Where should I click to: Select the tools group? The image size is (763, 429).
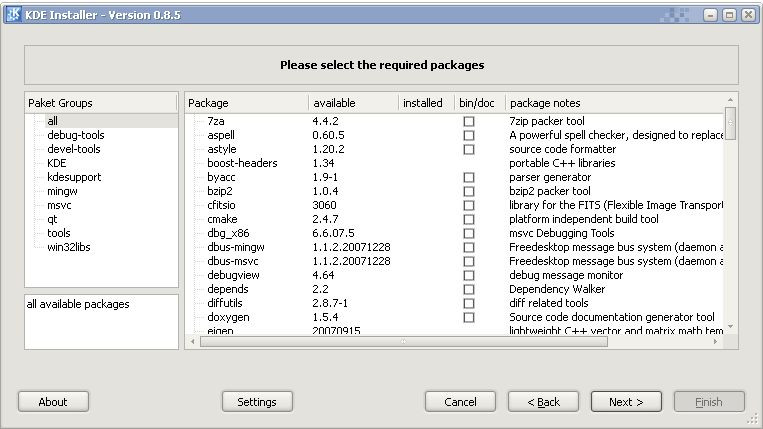tap(58, 233)
